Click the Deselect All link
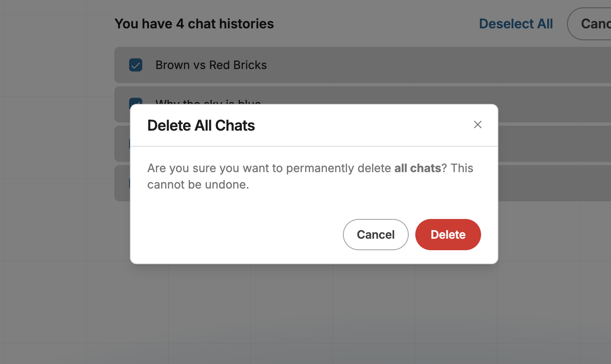611x364 pixels. coord(516,24)
